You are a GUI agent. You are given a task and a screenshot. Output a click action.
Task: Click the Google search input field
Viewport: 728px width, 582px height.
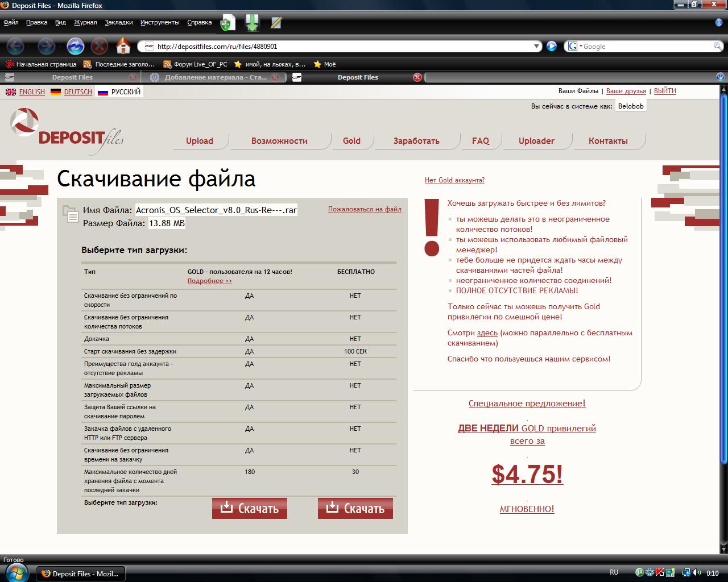646,46
